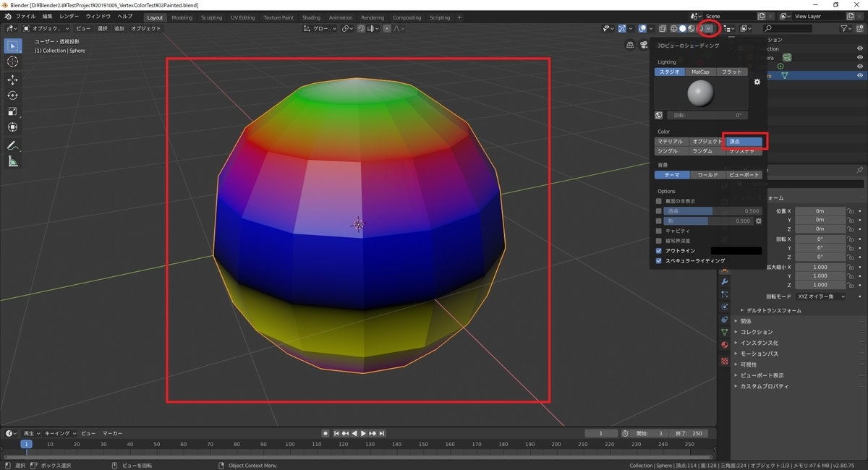
Task: Toggle auto keying record button
Action: pos(326,433)
